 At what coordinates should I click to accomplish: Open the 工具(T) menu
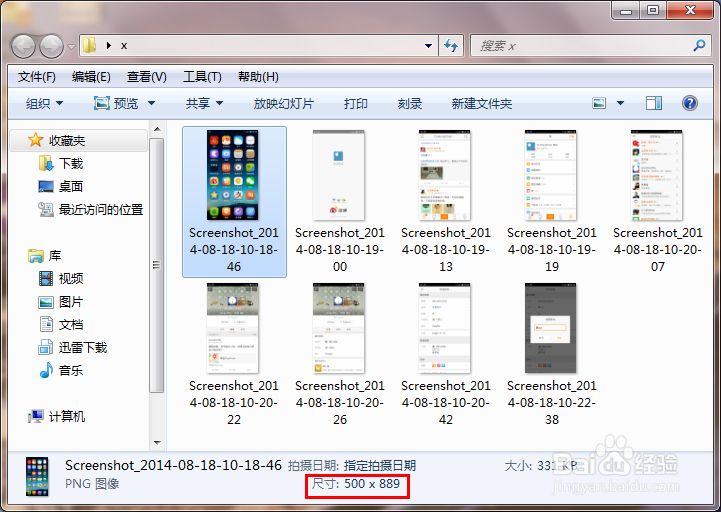pos(202,77)
